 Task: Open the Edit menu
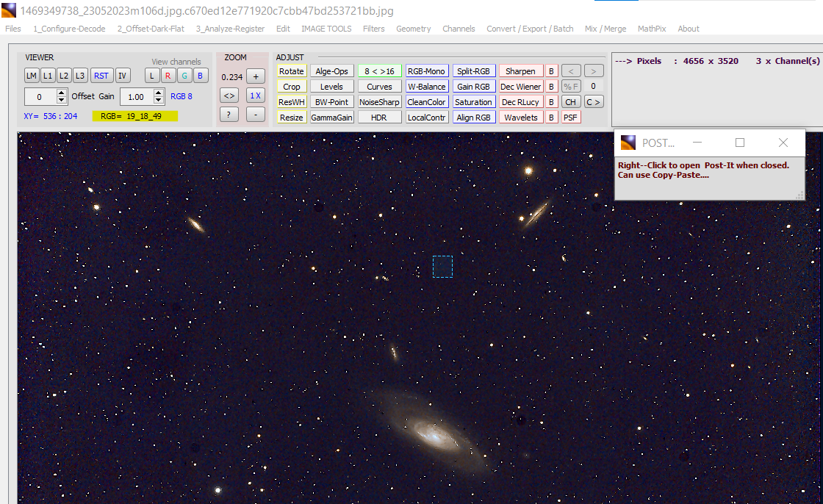point(283,29)
